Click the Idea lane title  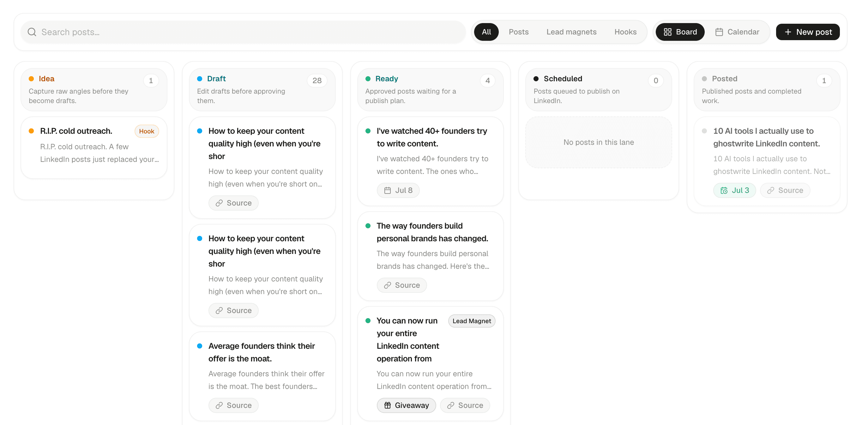46,79
